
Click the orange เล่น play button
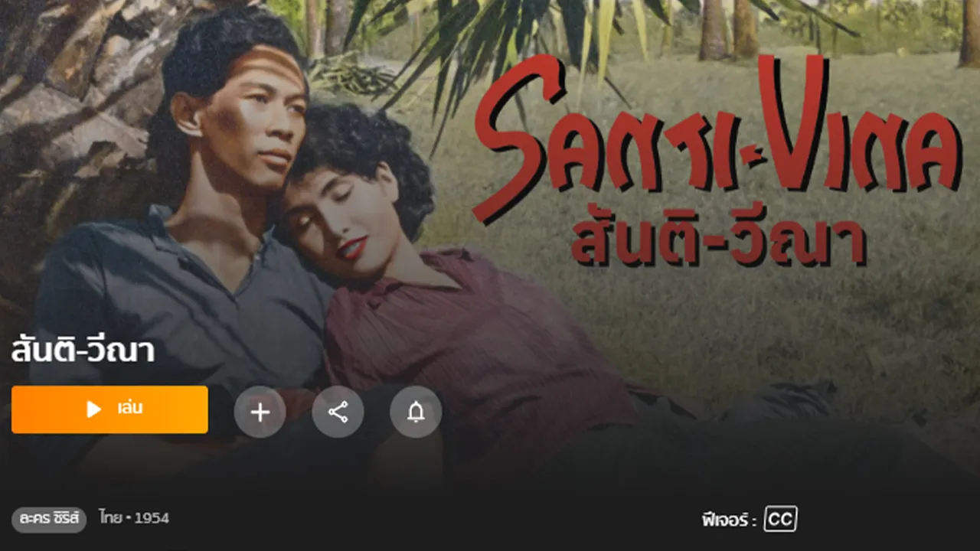[x=109, y=409]
